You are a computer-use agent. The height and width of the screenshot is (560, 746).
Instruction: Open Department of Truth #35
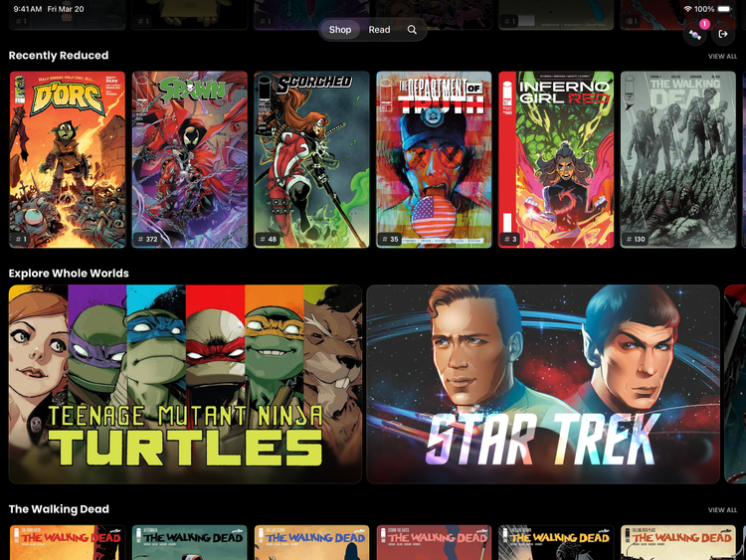click(x=434, y=159)
